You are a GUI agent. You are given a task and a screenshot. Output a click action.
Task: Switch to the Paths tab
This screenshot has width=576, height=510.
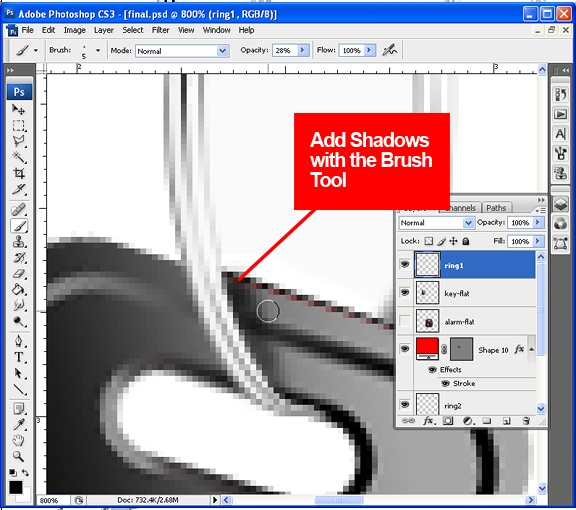[496, 208]
